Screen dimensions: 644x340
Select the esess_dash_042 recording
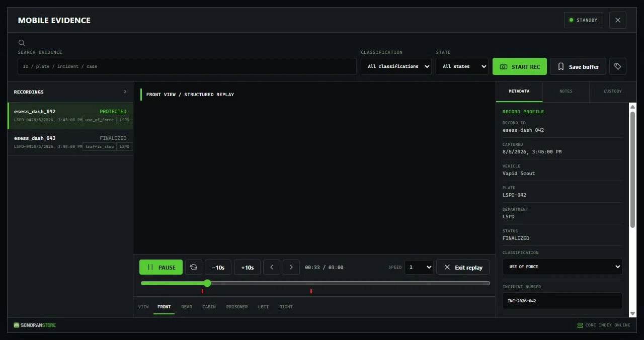[70, 116]
